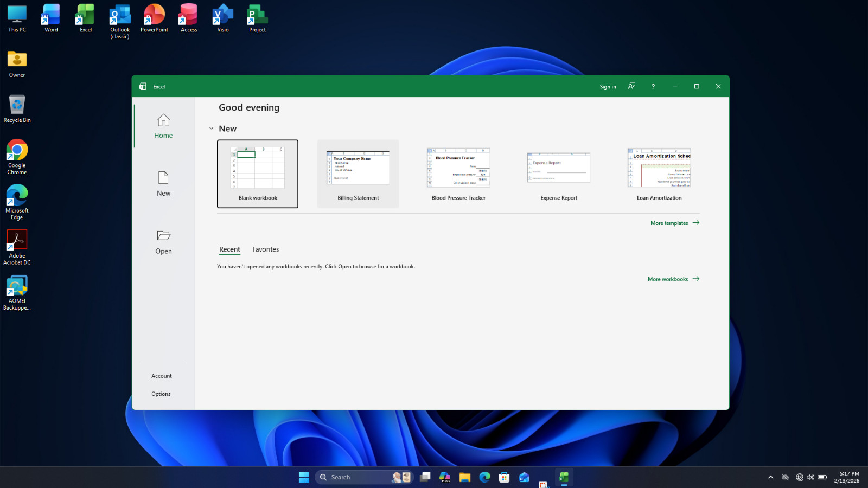Open File Explorer from taskbar
This screenshot has width=868, height=488.
pos(465,477)
